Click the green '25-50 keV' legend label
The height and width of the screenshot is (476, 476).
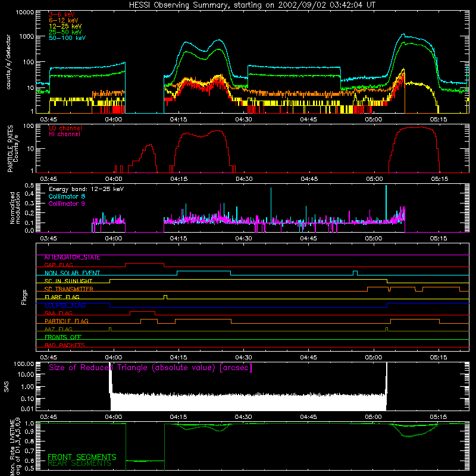click(x=65, y=32)
